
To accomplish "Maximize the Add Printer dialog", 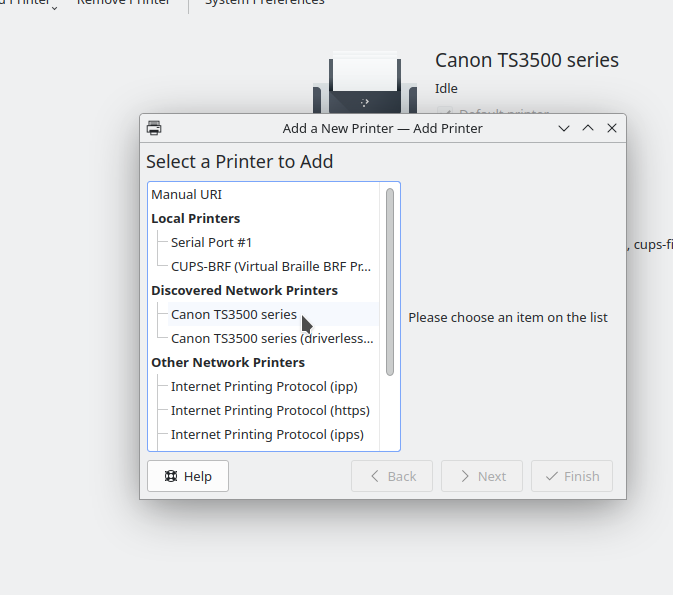I will coord(588,128).
